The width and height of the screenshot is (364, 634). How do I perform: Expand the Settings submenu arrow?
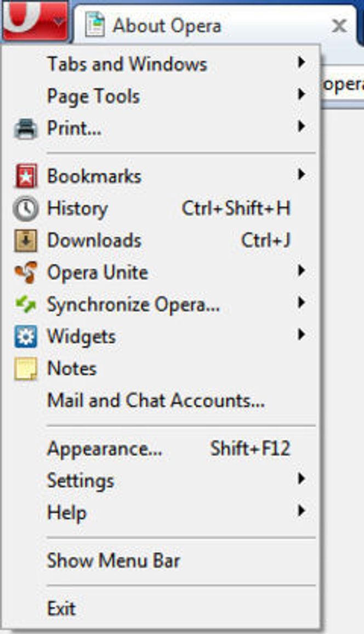tap(300, 479)
